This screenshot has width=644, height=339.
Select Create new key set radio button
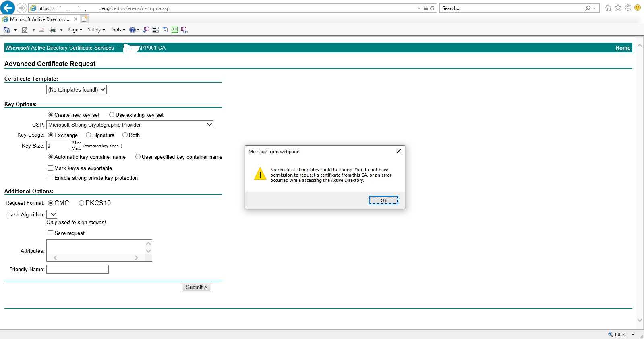point(50,115)
